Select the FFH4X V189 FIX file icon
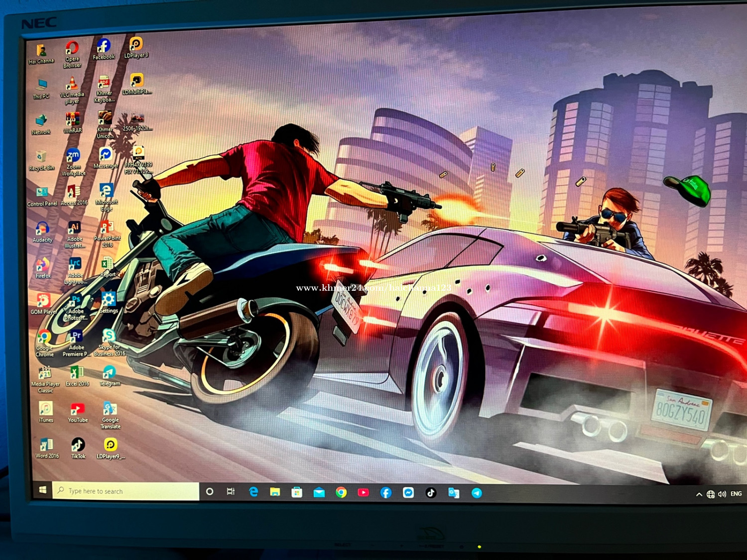This screenshot has width=747, height=560. pos(138,160)
